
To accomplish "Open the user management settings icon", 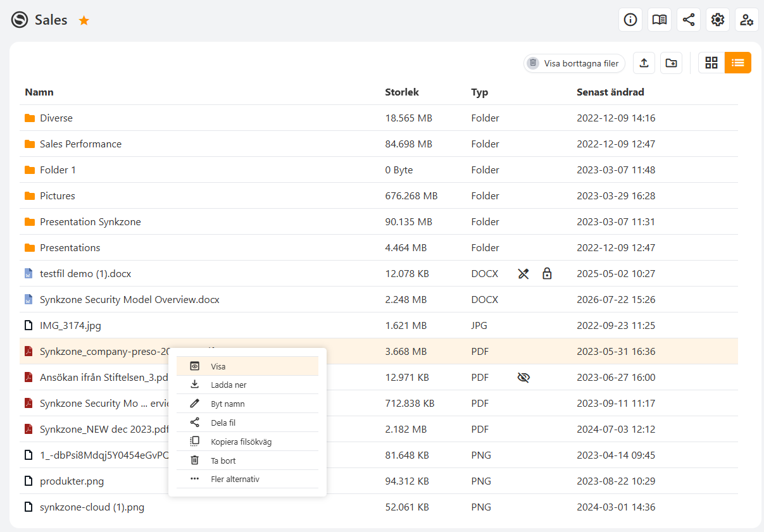I will [x=747, y=20].
